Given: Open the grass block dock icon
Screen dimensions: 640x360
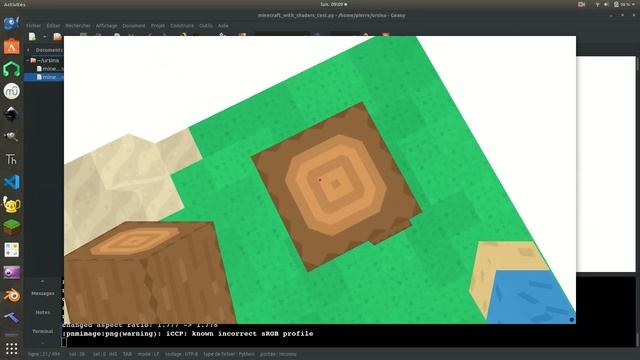Looking at the screenshot, I should point(11,227).
